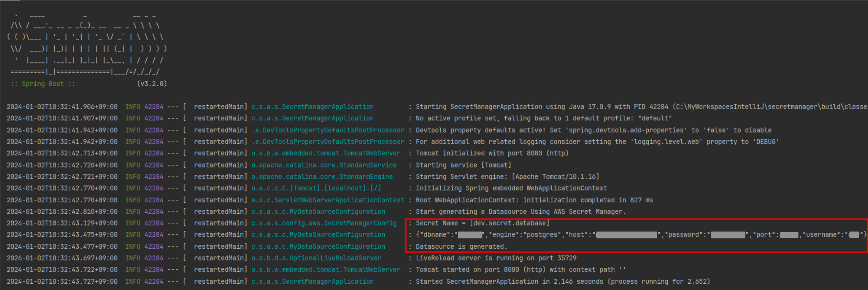Click "Starting service [Tomcat]" message
Screen dimensions: 868x290
[463, 165]
